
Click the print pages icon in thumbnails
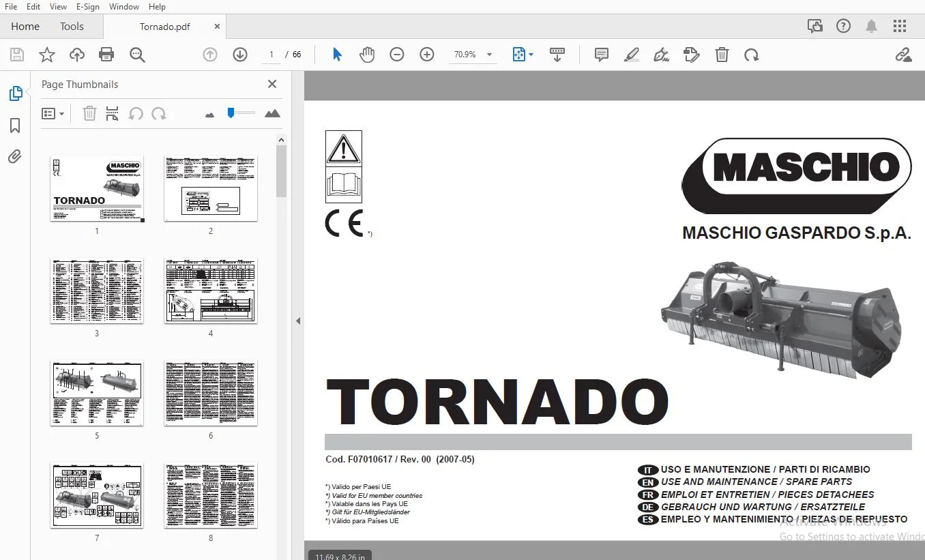pyautogui.click(x=113, y=114)
